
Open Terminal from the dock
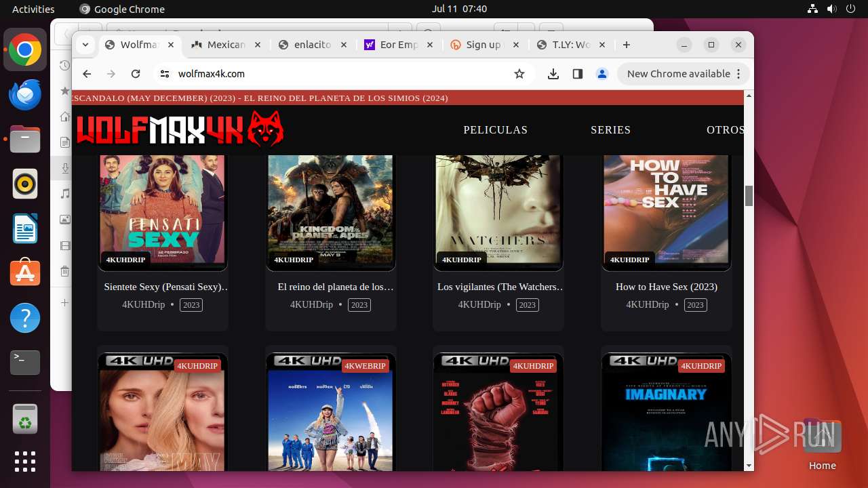pyautogui.click(x=25, y=363)
